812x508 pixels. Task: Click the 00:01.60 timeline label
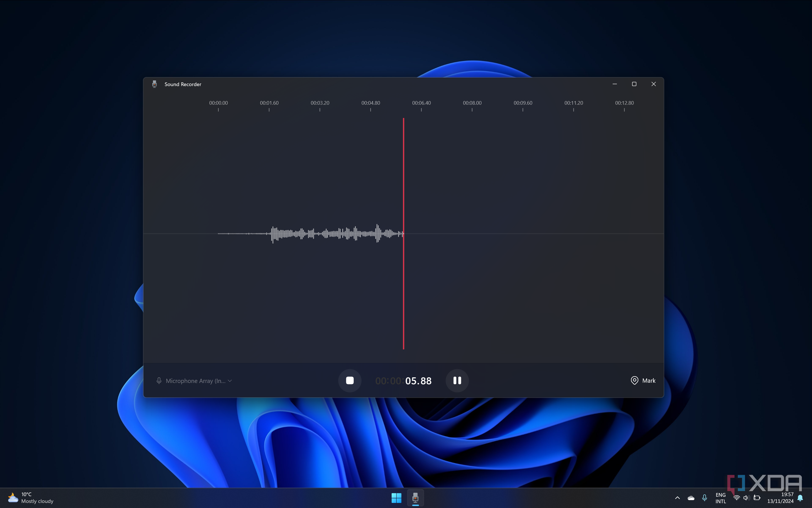(x=269, y=103)
